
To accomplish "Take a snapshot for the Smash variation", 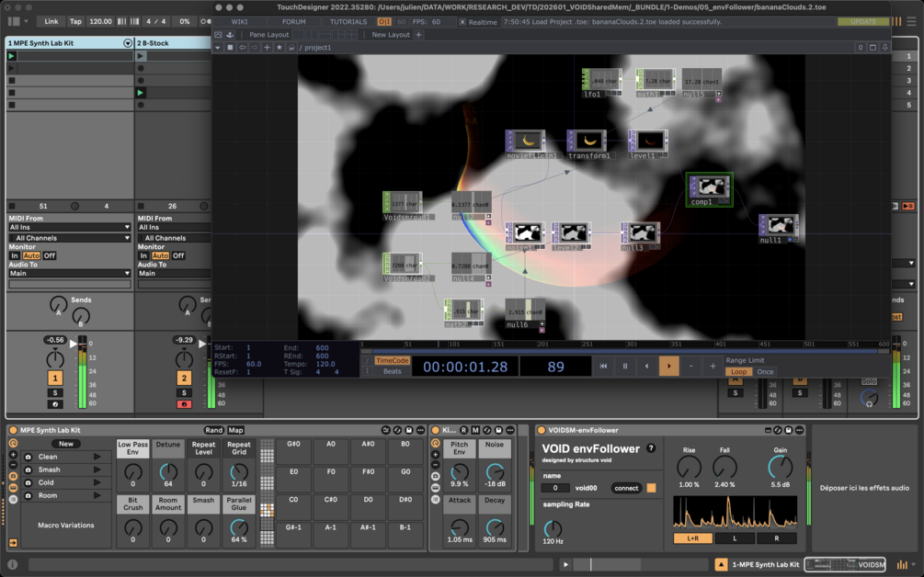I will [x=28, y=470].
